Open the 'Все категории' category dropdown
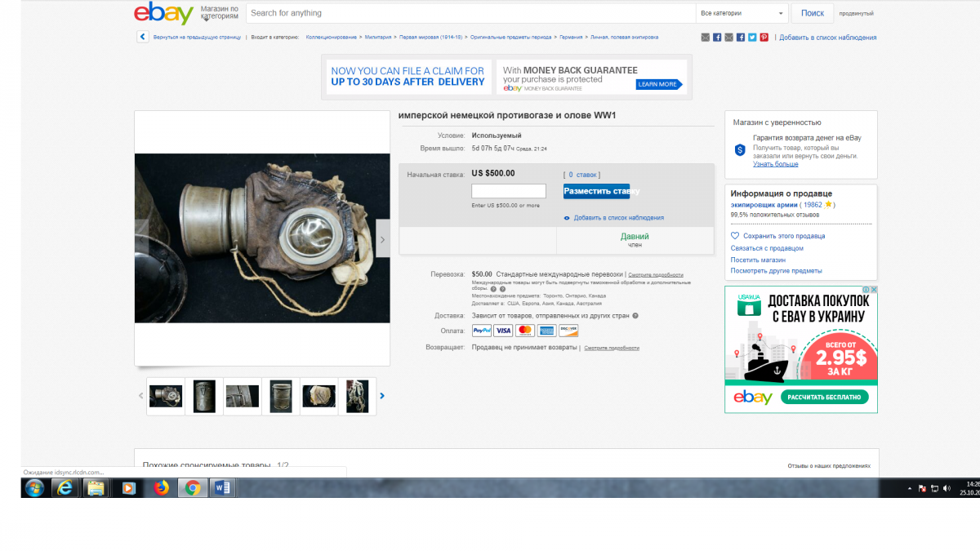980x551 pixels. click(x=742, y=13)
